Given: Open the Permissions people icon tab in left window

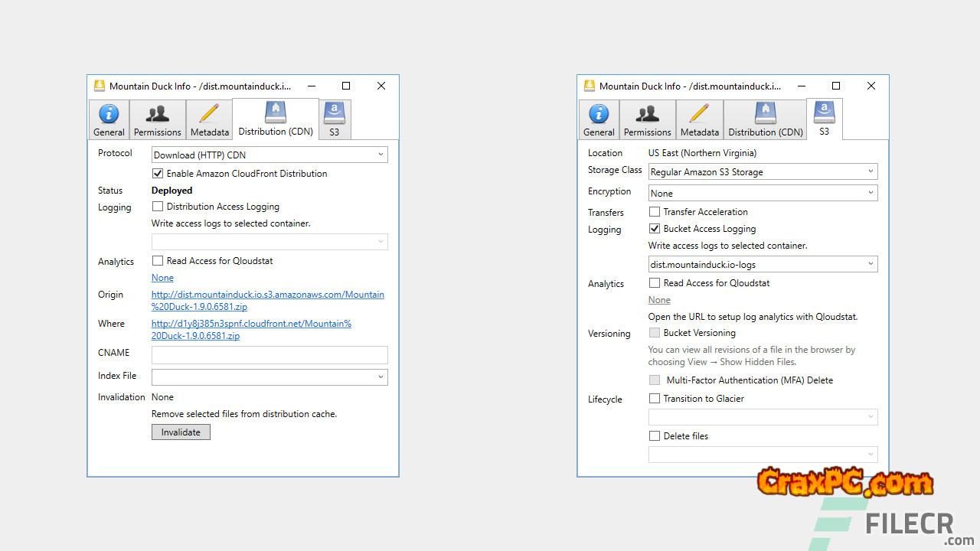Looking at the screenshot, I should point(158,120).
